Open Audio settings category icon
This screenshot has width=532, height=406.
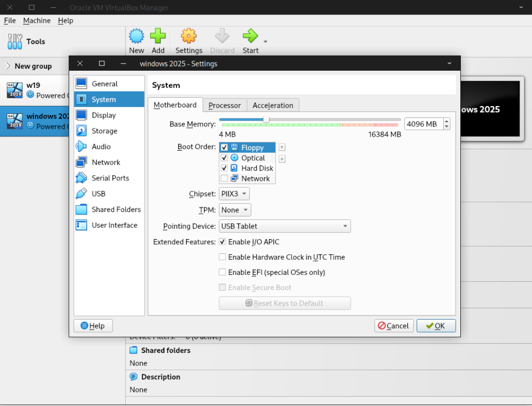pyautogui.click(x=82, y=146)
